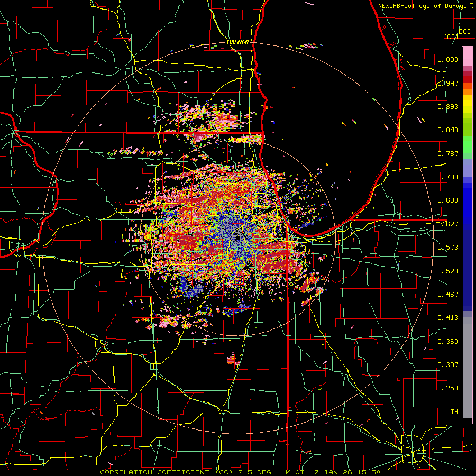Click the 0.520 legend value
The image size is (476, 476).
448,271
